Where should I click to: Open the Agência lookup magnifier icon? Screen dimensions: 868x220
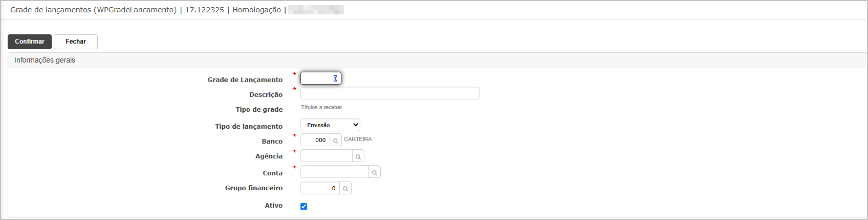click(358, 156)
